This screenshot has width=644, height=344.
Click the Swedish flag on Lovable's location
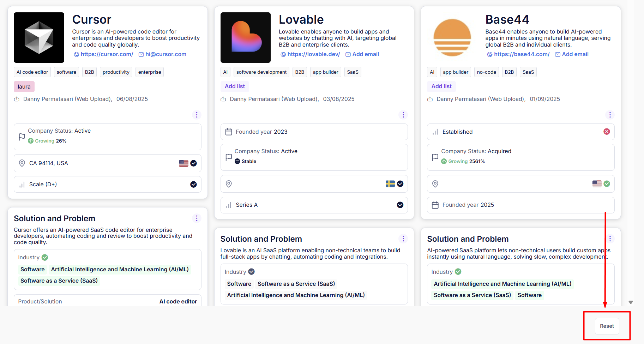pyautogui.click(x=390, y=184)
